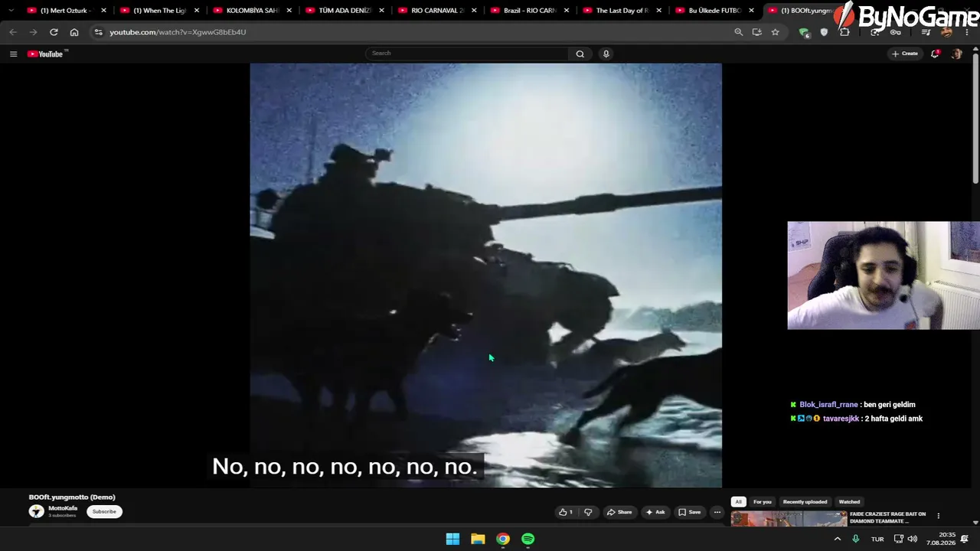Focus the YouTube search field
980x551 pixels.
click(x=467, y=54)
